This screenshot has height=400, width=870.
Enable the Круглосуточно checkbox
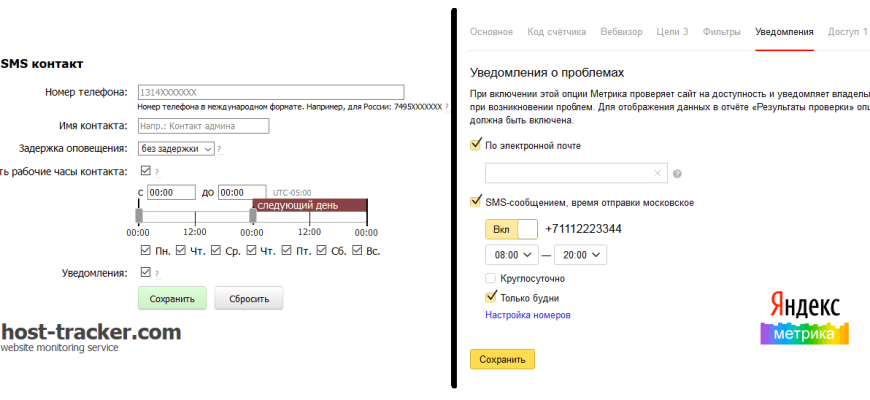(x=490, y=278)
